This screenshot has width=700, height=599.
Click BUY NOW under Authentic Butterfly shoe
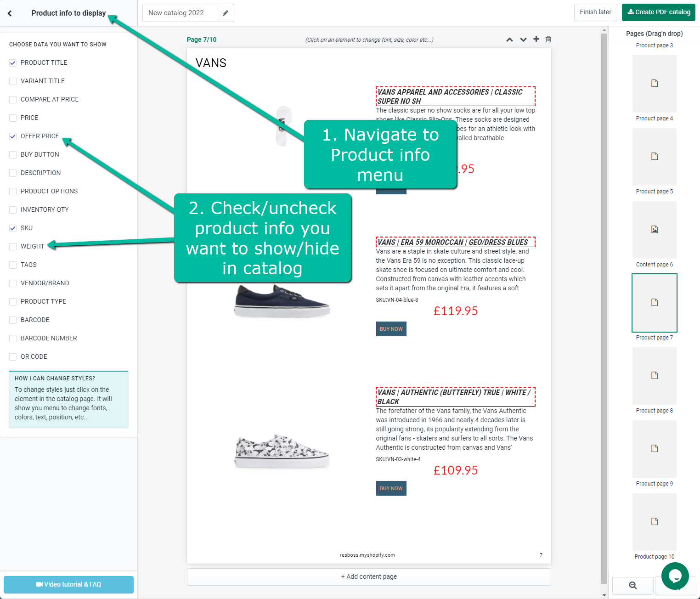(391, 488)
